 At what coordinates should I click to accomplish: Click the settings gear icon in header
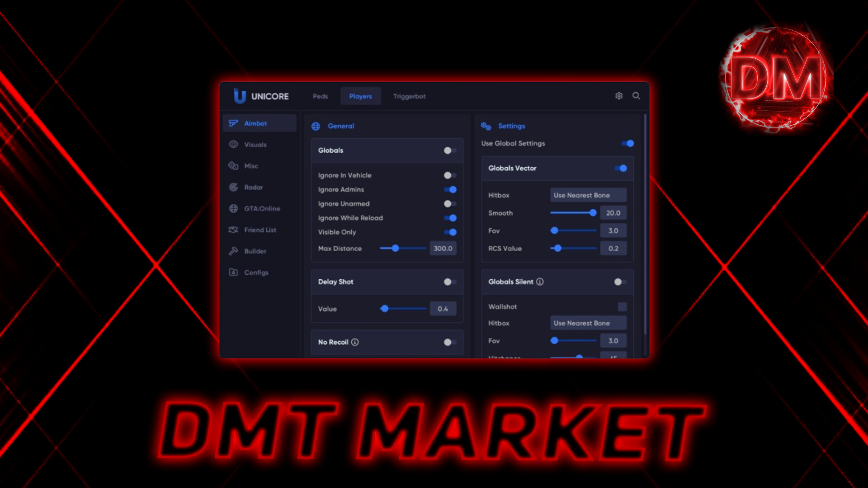point(619,96)
